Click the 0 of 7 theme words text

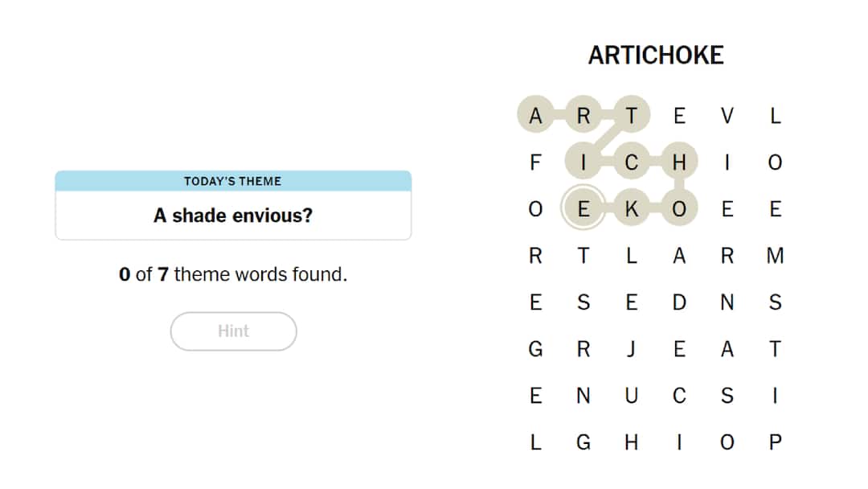point(232,274)
